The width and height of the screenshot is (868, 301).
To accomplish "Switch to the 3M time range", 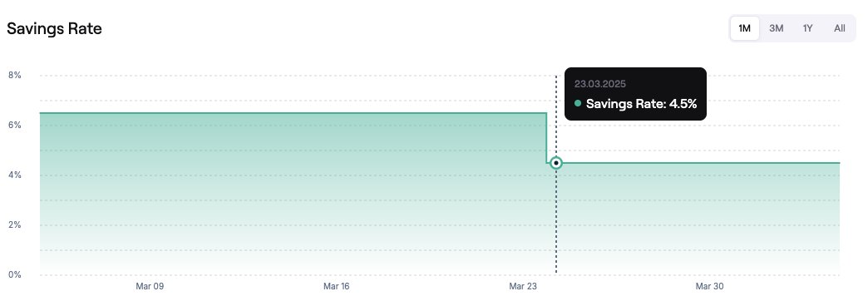I will pos(776,28).
